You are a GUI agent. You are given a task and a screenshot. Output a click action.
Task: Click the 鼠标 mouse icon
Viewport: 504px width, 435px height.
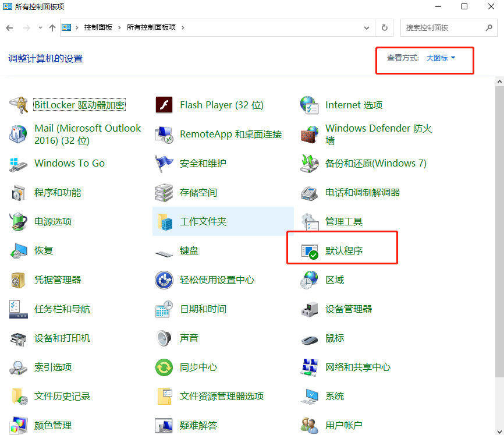click(x=309, y=339)
